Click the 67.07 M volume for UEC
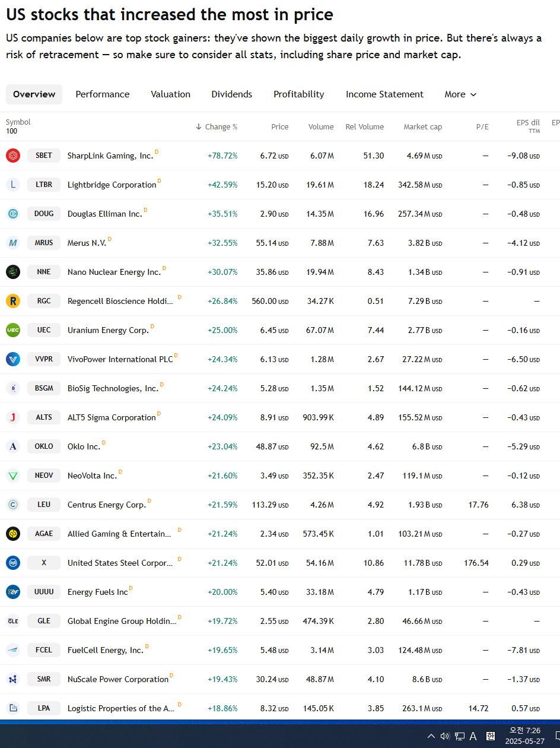The image size is (560, 748). coord(320,331)
